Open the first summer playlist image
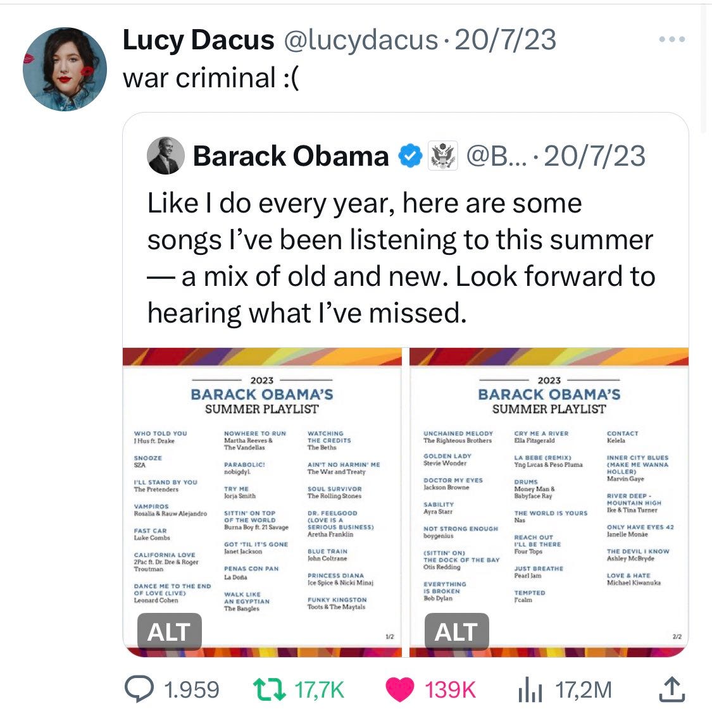Viewport: 712px width, 728px height. point(262,502)
